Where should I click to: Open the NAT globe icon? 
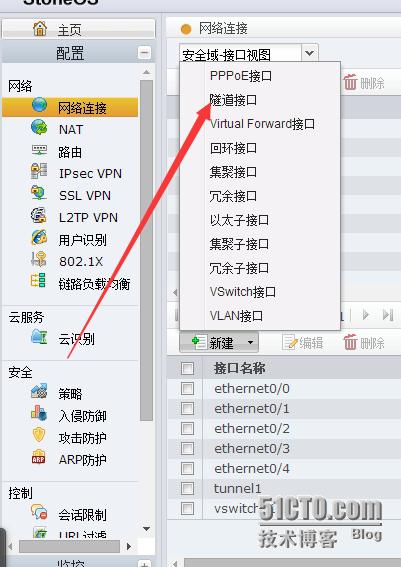coord(39,128)
